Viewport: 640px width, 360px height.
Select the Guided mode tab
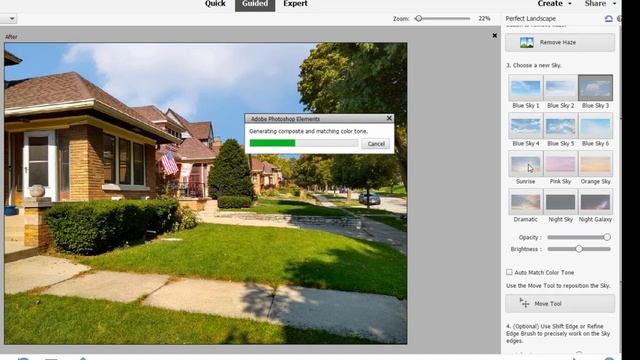point(255,4)
